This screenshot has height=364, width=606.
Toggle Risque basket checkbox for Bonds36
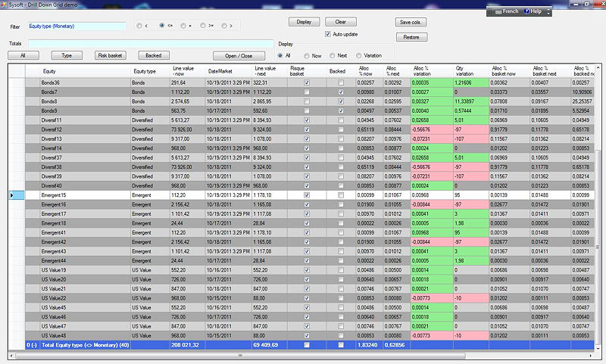click(307, 82)
